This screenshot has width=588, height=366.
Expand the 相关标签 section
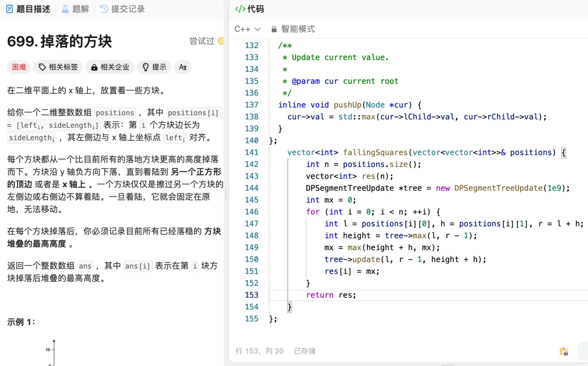tap(58, 67)
